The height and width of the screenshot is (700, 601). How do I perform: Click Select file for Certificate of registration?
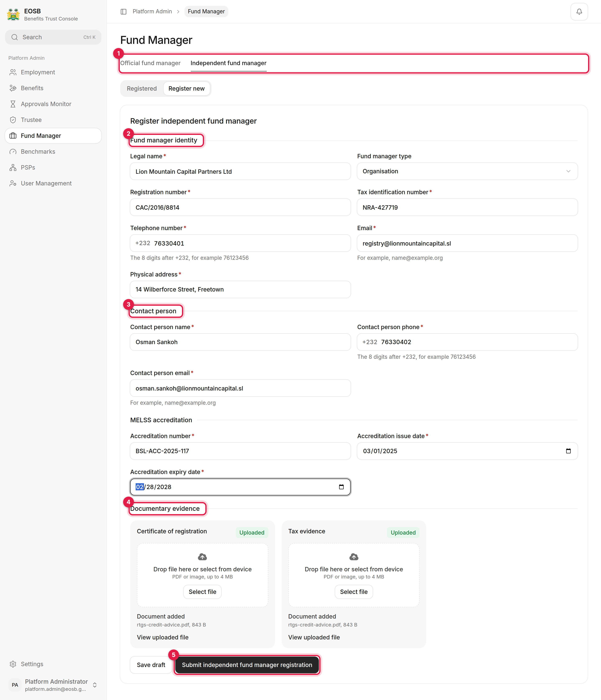tap(202, 592)
